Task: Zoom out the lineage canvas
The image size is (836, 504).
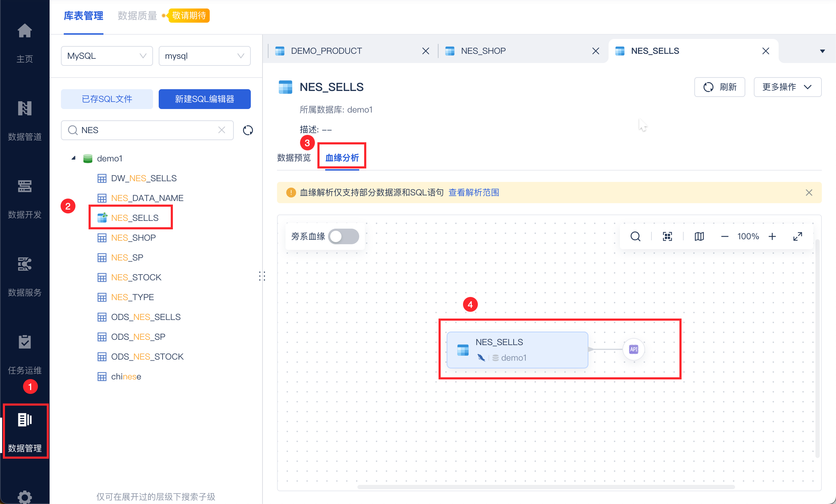Action: 725,236
